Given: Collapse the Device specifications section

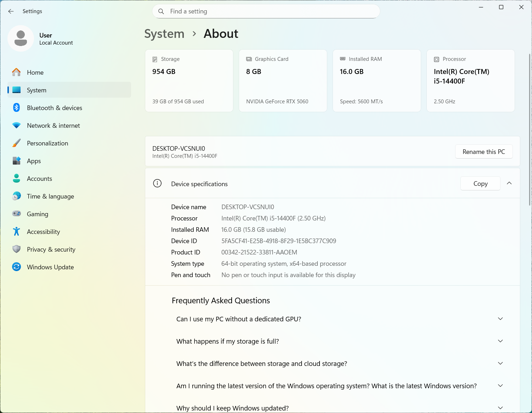Looking at the screenshot, I should click(x=509, y=183).
